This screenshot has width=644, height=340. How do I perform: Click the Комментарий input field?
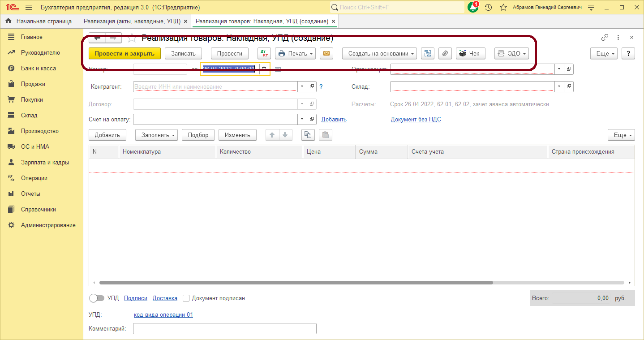224,328
